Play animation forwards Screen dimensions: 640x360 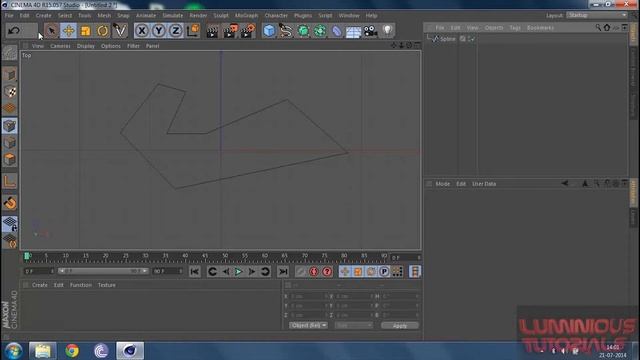pos(239,272)
